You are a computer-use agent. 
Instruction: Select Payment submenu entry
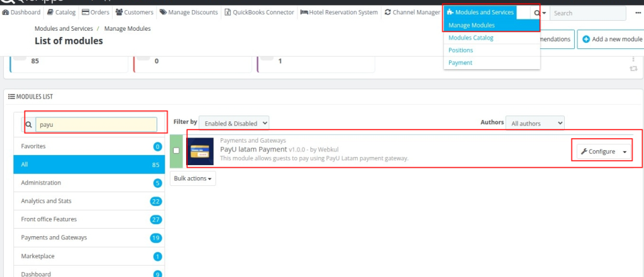[x=492, y=63]
